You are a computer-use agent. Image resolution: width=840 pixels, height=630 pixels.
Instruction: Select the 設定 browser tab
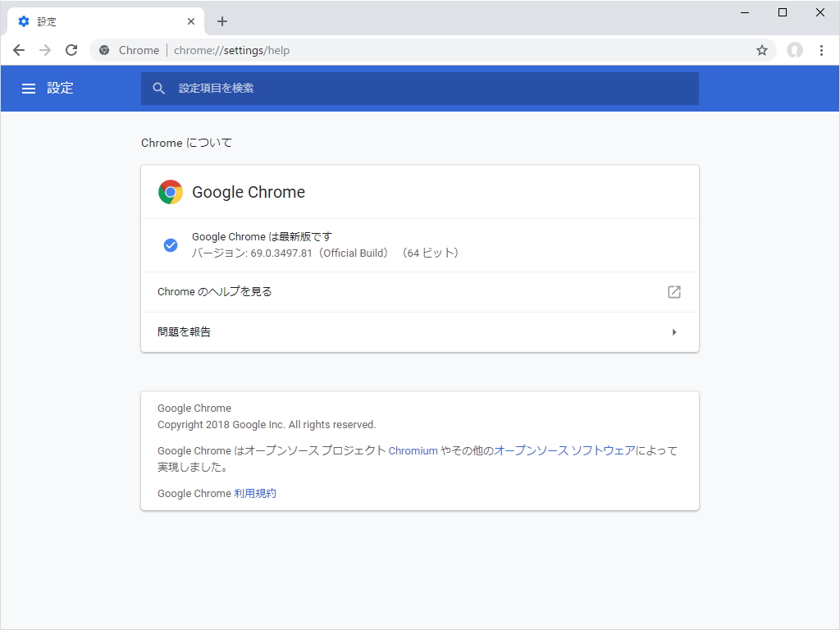(x=98, y=21)
